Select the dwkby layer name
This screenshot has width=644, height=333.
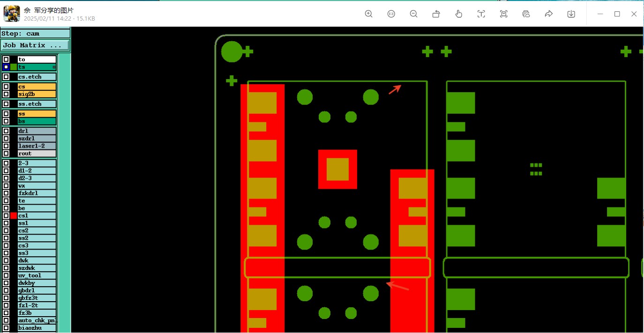(37, 283)
